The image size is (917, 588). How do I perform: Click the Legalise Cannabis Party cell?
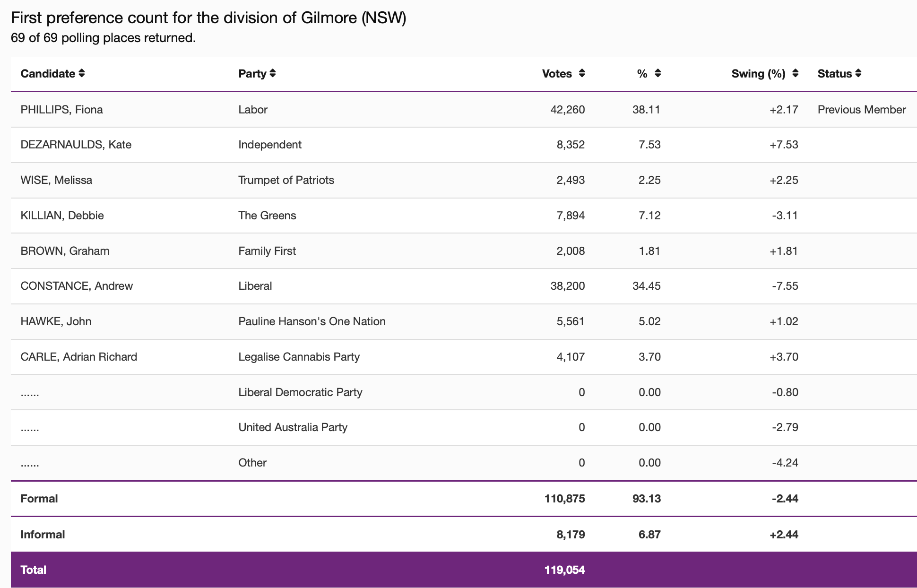pos(299,357)
